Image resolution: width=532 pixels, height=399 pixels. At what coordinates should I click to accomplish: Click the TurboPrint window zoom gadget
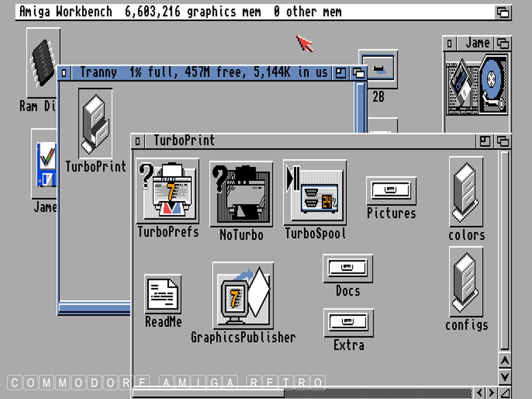[x=485, y=141]
